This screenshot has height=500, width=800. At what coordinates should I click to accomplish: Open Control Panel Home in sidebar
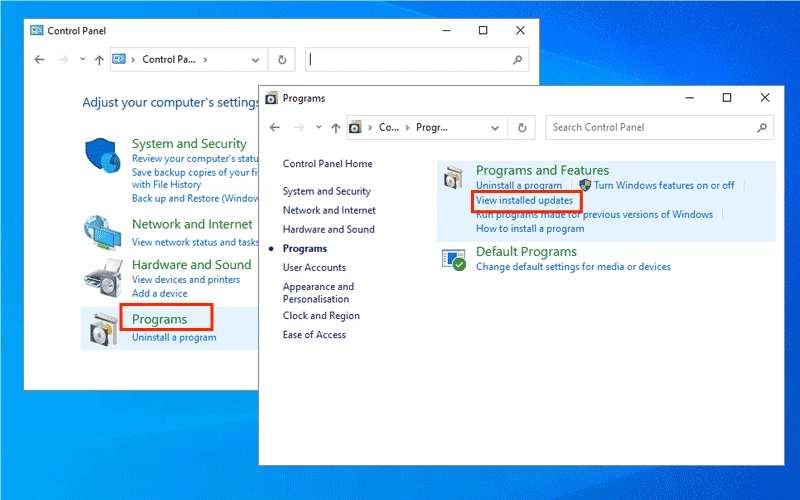pyautogui.click(x=328, y=164)
